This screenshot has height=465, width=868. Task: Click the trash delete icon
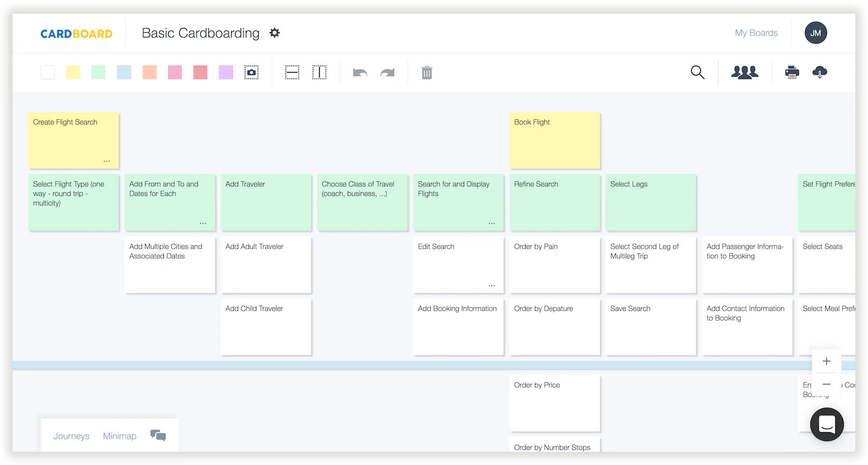coord(427,73)
